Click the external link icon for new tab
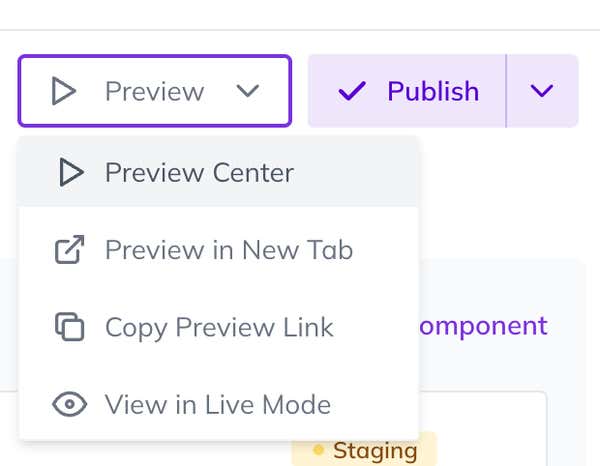 [69, 250]
